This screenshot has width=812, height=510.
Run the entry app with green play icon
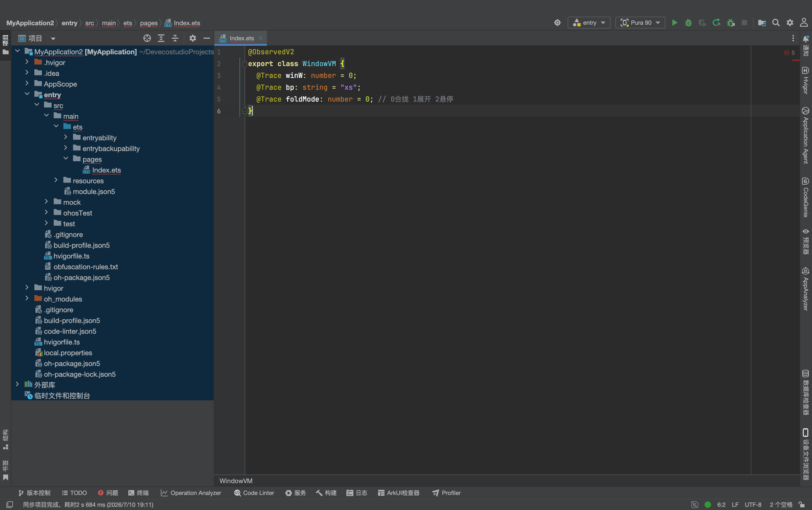(675, 23)
